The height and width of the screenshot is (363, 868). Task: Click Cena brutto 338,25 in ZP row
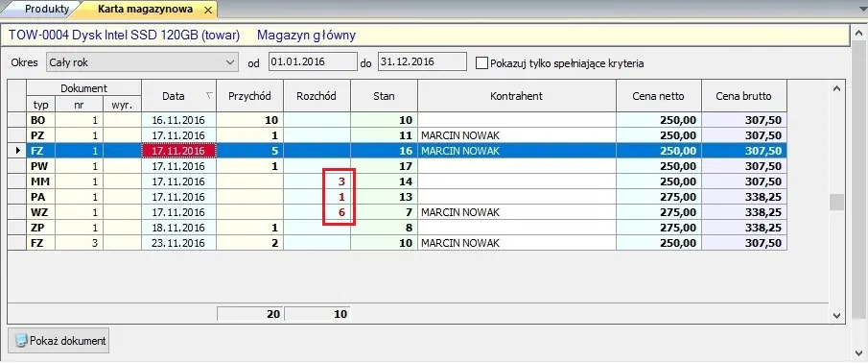[x=762, y=228]
